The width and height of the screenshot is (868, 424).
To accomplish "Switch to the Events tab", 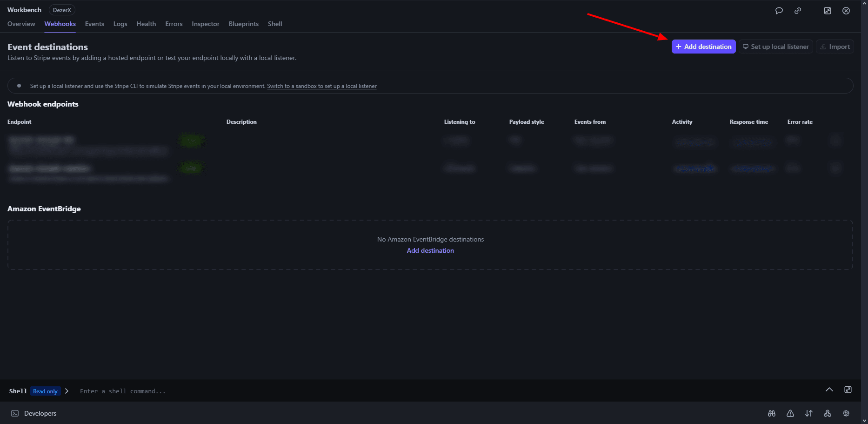I will (x=94, y=24).
